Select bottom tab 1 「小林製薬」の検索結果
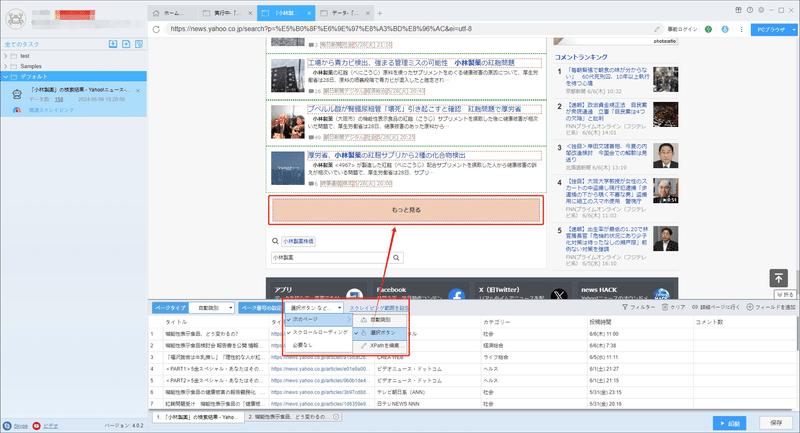This screenshot has height=433, width=800. [x=198, y=417]
